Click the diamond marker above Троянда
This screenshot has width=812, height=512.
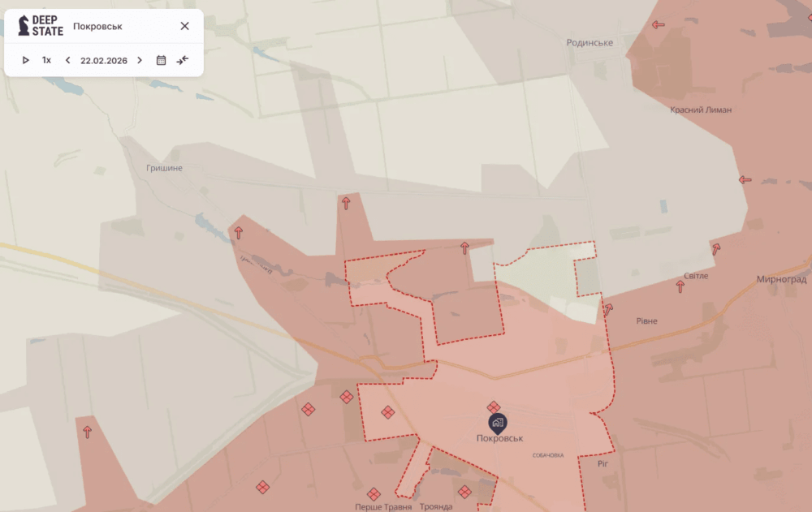(464, 491)
